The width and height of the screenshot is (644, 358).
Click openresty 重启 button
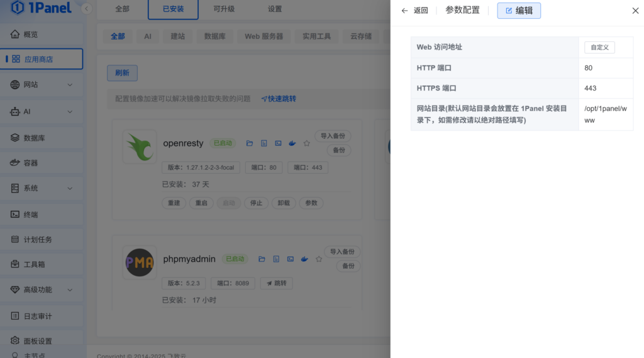[201, 203]
